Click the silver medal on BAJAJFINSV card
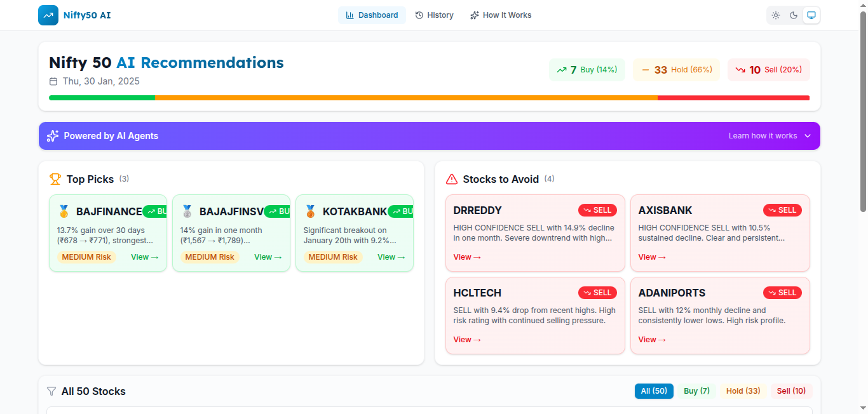Screen dimensions: 868x414 tap(187, 211)
